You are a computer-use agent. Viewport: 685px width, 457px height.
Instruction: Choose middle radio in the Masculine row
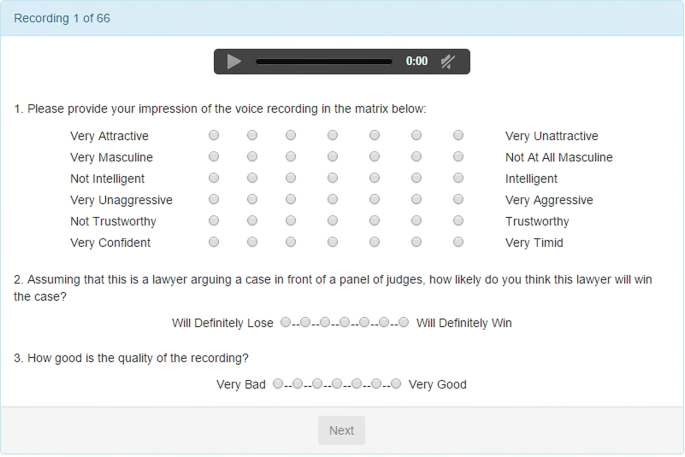click(x=332, y=156)
